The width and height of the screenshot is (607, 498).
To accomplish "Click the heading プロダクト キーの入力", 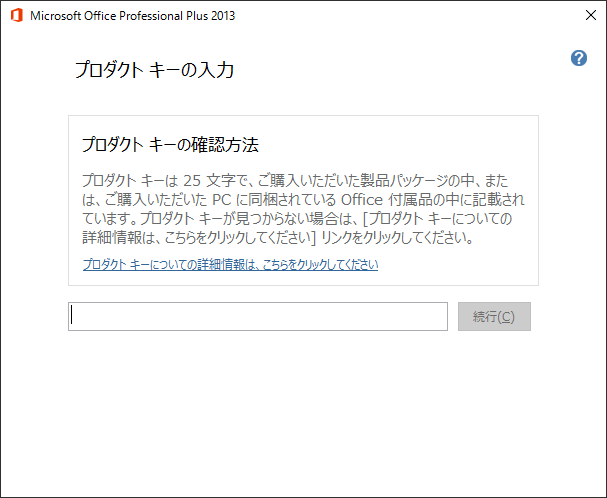I will coord(154,70).
